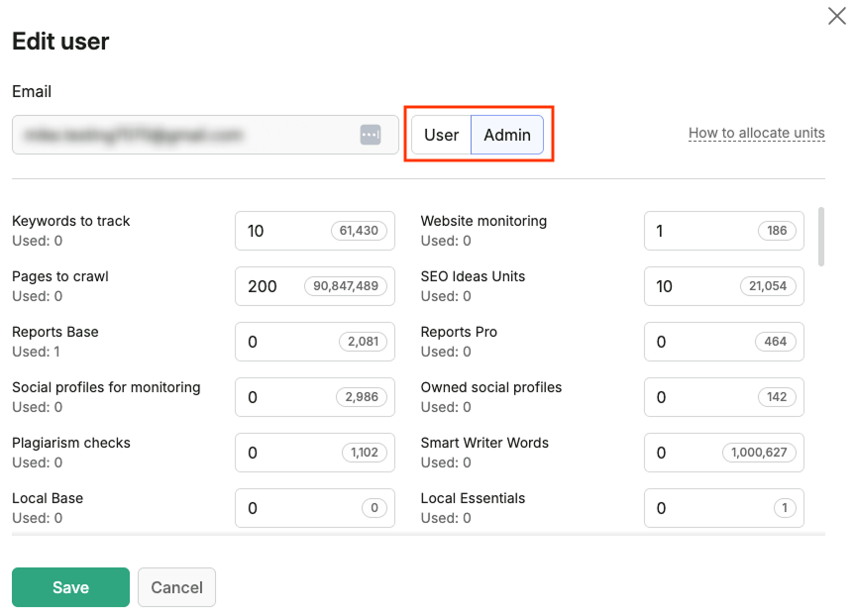Click the Reports Pro label
The width and height of the screenshot is (855, 616).
click(x=459, y=332)
